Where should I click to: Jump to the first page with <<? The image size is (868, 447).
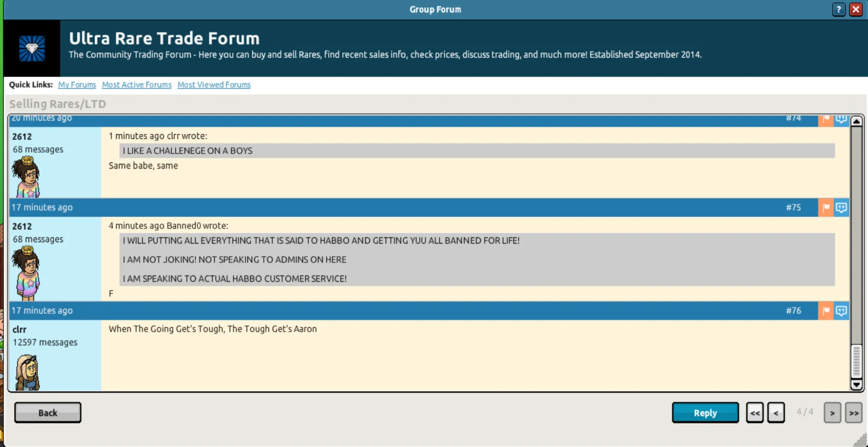coord(755,413)
